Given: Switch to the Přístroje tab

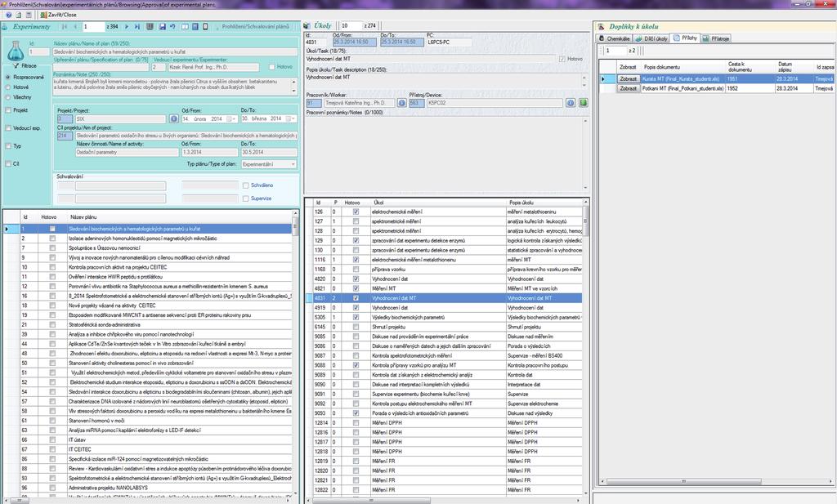Looking at the screenshot, I should pyautogui.click(x=716, y=38).
